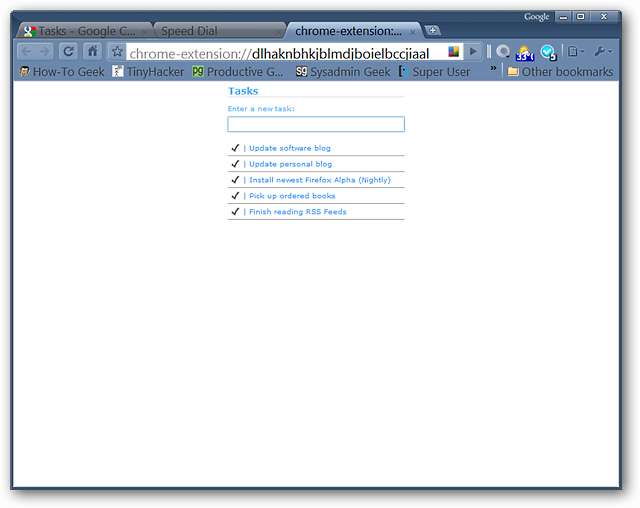Reload the page with the refresh icon
The image size is (640, 508).
click(x=68, y=52)
